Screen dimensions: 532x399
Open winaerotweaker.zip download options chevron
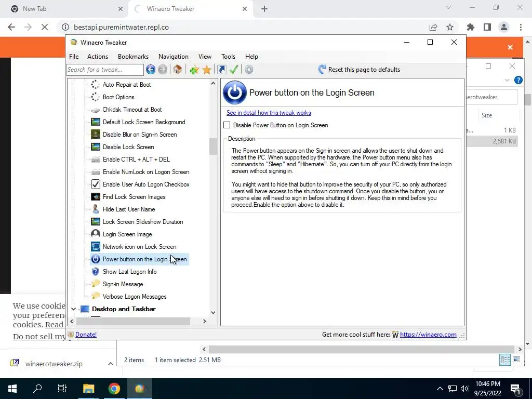point(110,364)
